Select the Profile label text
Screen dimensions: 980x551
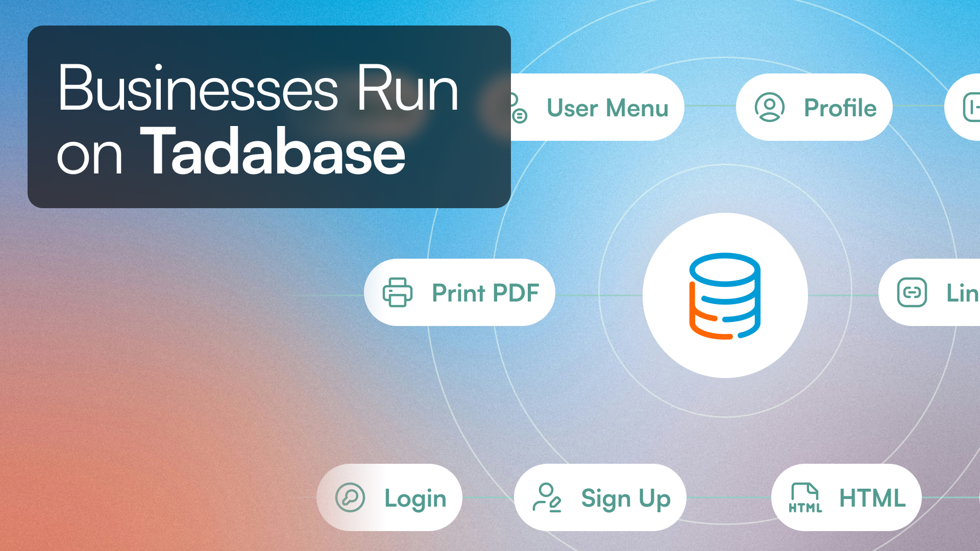coord(840,108)
